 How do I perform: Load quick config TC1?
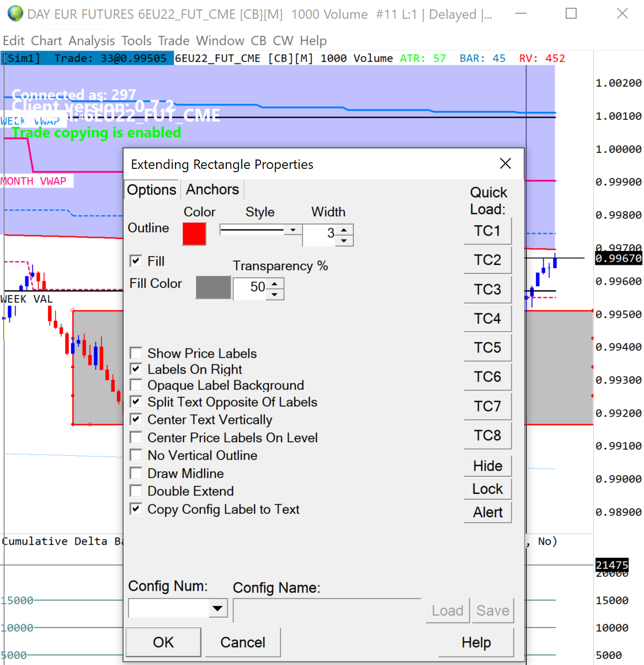(x=488, y=231)
